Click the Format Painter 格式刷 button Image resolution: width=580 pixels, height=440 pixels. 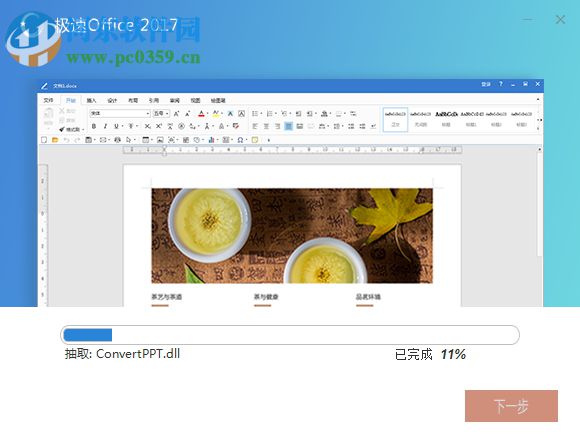71,129
